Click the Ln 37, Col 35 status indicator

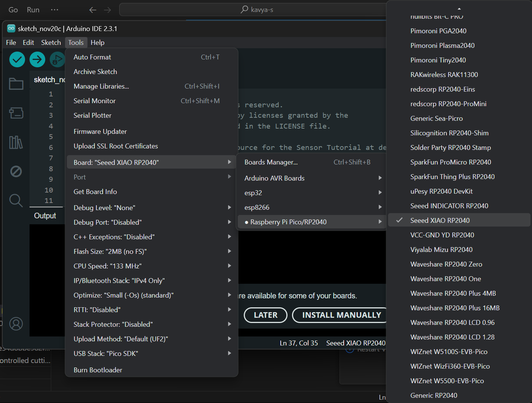pos(299,343)
